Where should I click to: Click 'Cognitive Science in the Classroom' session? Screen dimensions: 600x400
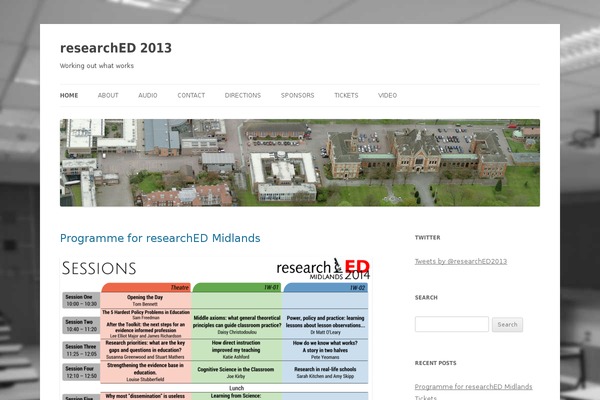[236, 372]
